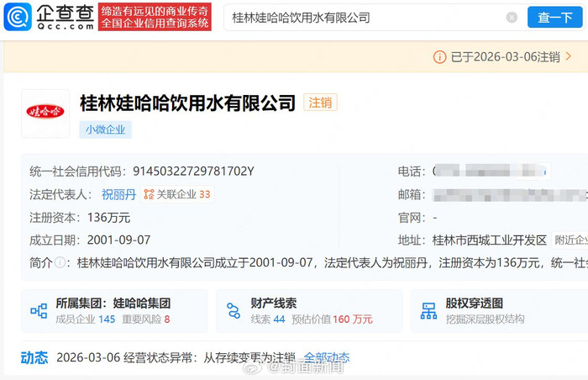Click the 注销 status tag
The image size is (588, 380).
pos(320,103)
